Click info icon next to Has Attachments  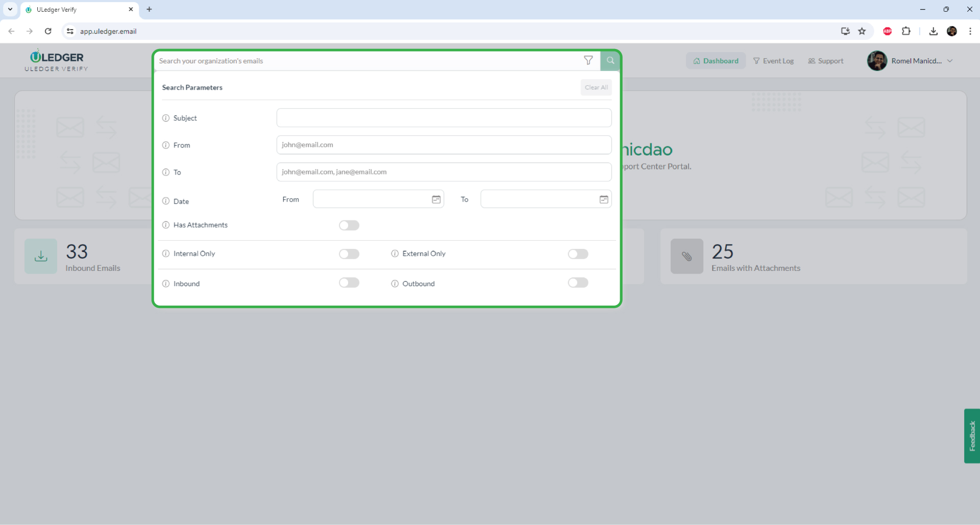coord(166,225)
